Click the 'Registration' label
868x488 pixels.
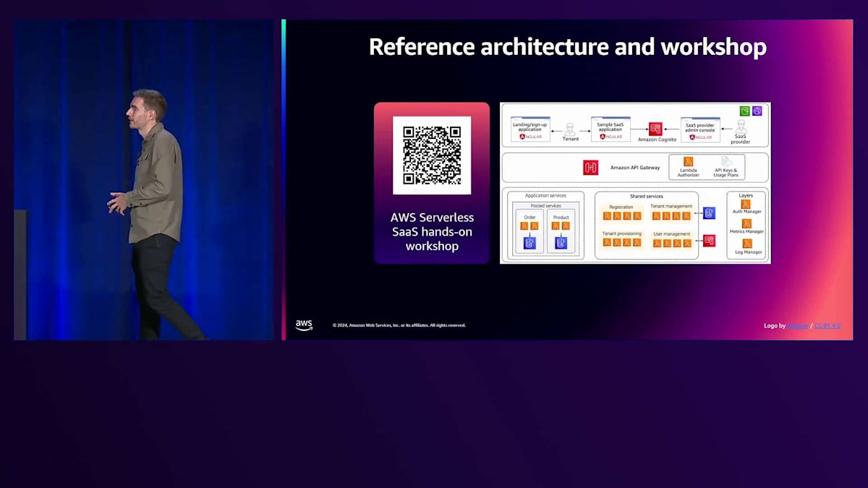[x=621, y=207]
